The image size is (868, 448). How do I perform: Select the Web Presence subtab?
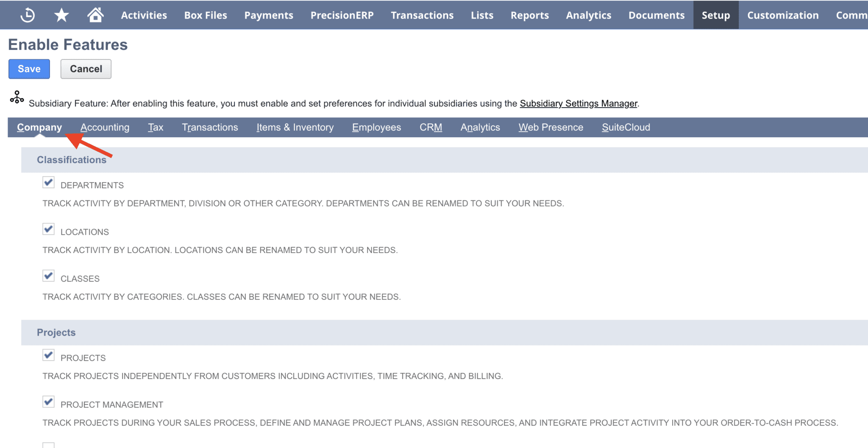550,127
